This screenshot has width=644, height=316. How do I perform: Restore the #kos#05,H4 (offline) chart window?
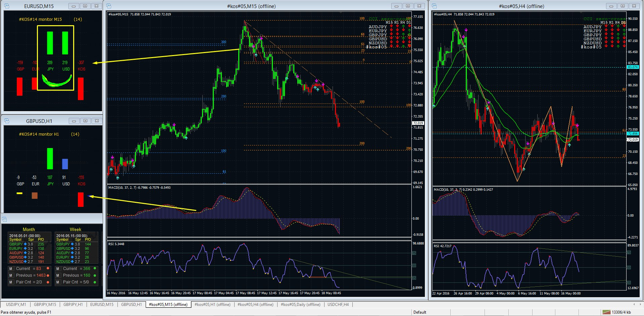tap(623, 6)
